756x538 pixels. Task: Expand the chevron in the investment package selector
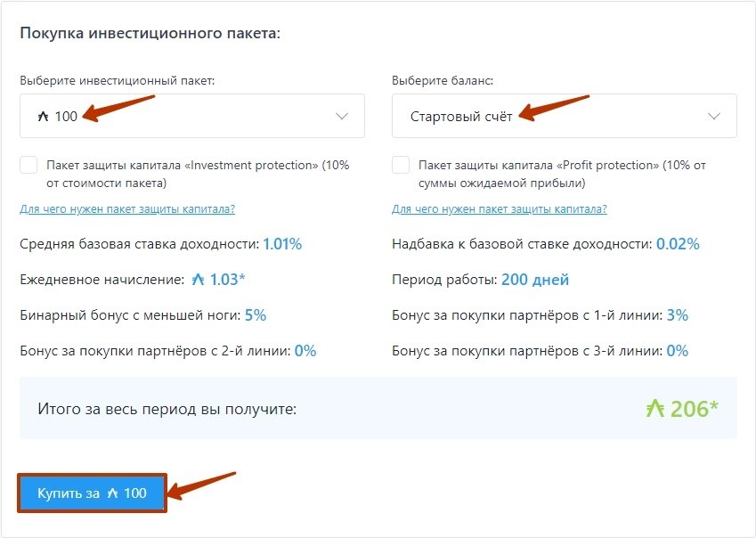click(342, 116)
